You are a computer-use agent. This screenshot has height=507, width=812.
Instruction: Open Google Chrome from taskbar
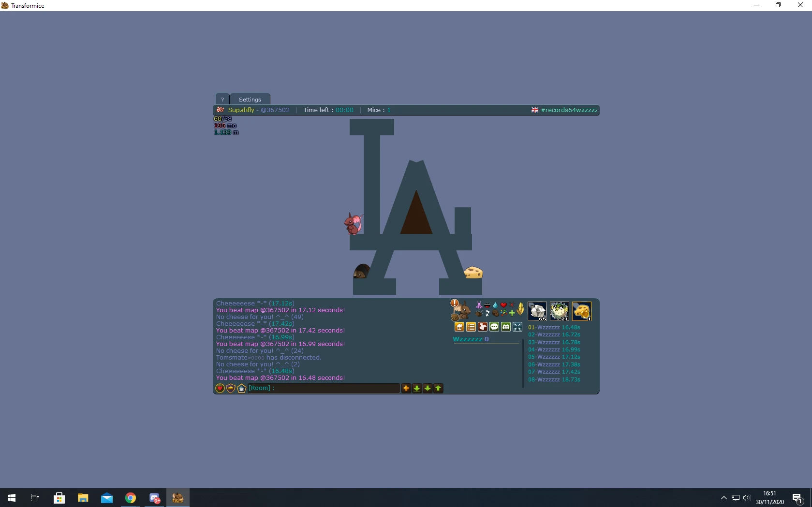[x=130, y=498]
